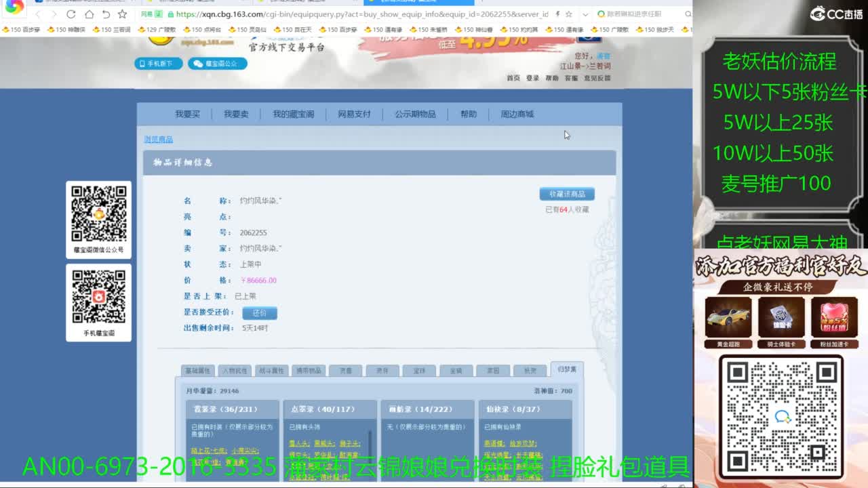The image size is (868, 488).
Task: Open the first '150' bookmark on bookmarks bar
Action: tap(22, 30)
